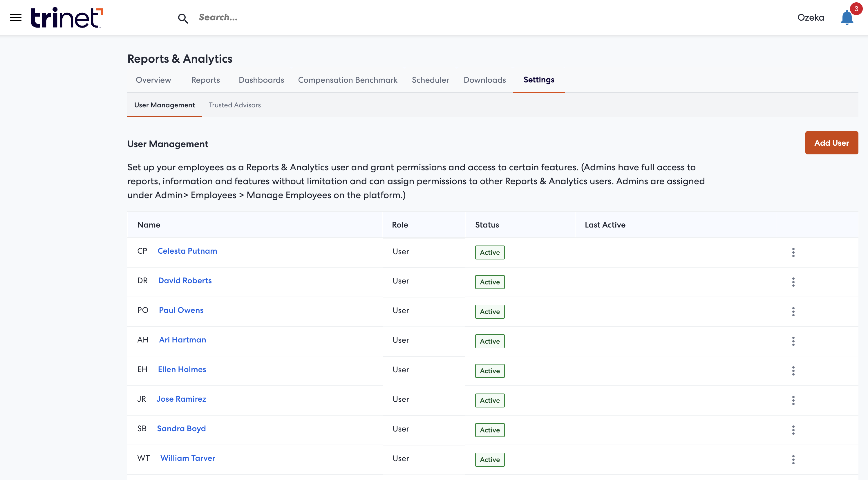This screenshot has height=480, width=868.
Task: Open Ellen Holmes' user profile
Action: (182, 369)
